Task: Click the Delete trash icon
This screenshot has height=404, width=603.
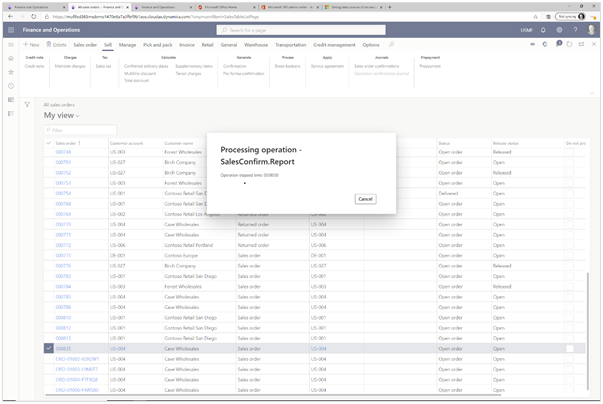Action: coord(56,45)
